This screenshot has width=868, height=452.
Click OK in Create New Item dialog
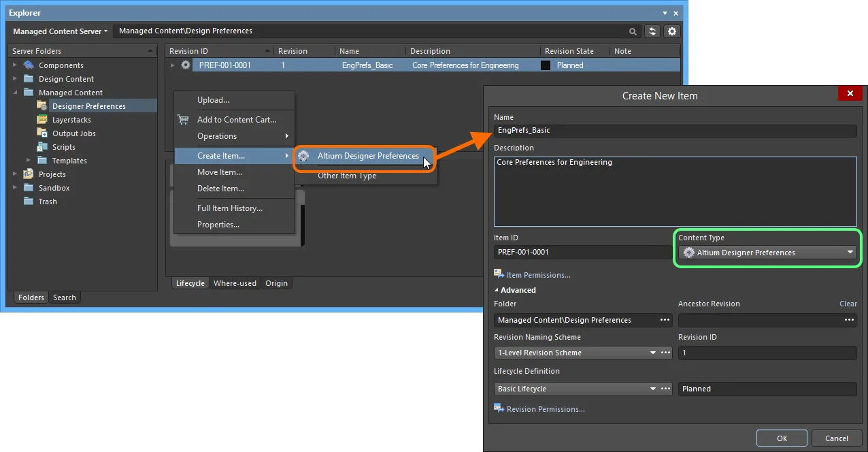pyautogui.click(x=782, y=438)
